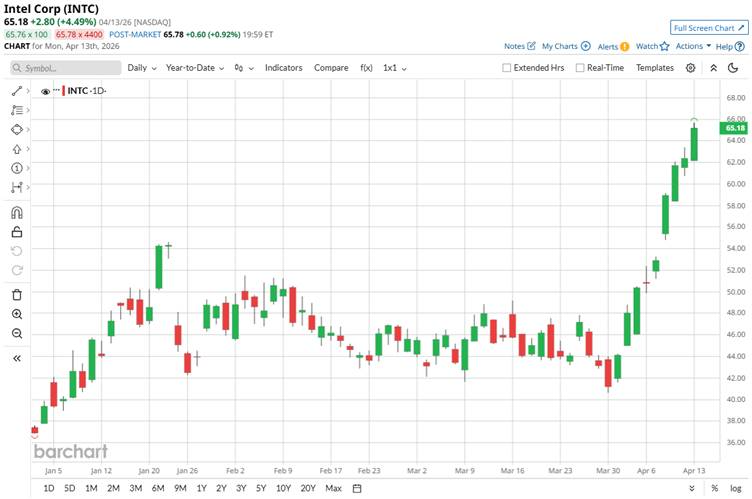Click the undo arrow icon
This screenshot has width=752, height=499.
click(x=17, y=251)
